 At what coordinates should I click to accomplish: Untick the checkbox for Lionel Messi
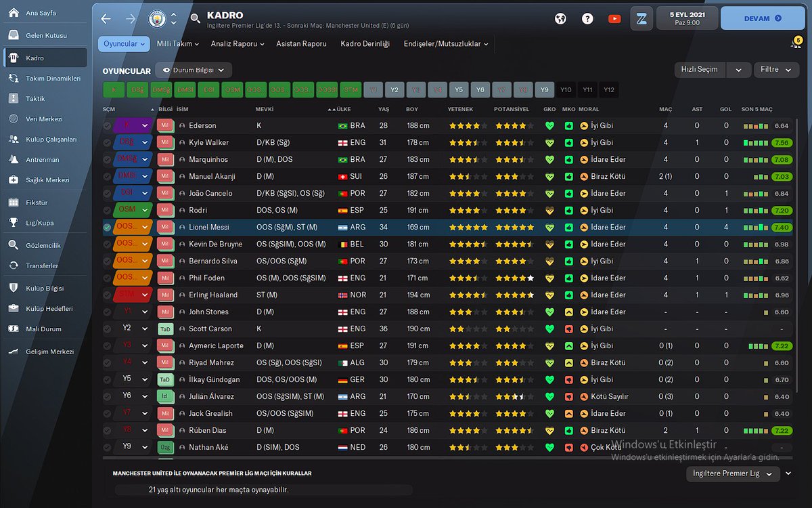[107, 228]
